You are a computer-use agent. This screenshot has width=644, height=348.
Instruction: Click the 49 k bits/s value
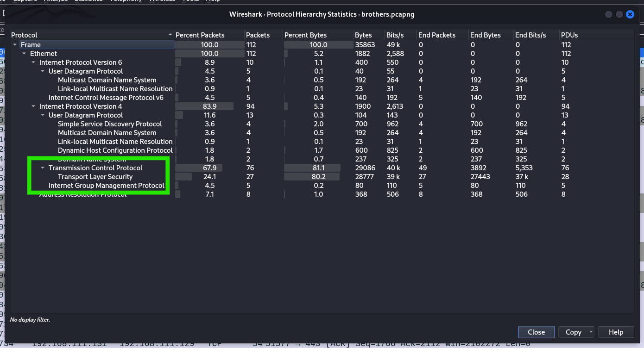394,45
